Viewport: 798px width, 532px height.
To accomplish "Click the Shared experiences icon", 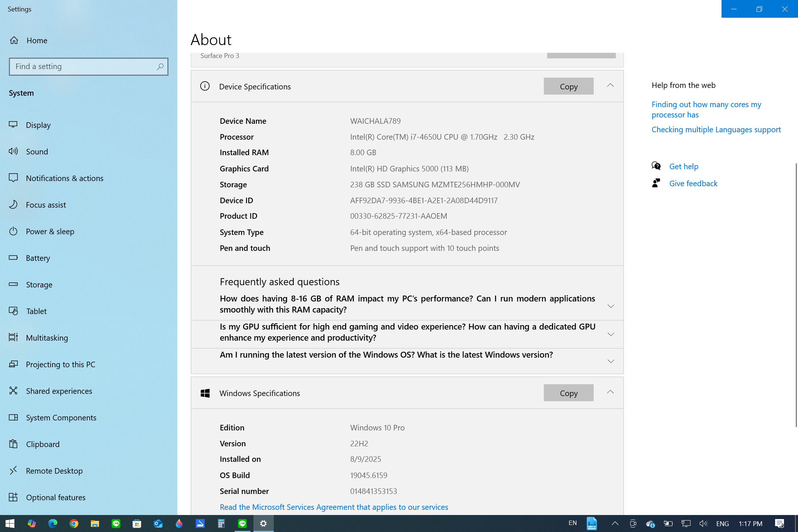I will click(x=13, y=391).
